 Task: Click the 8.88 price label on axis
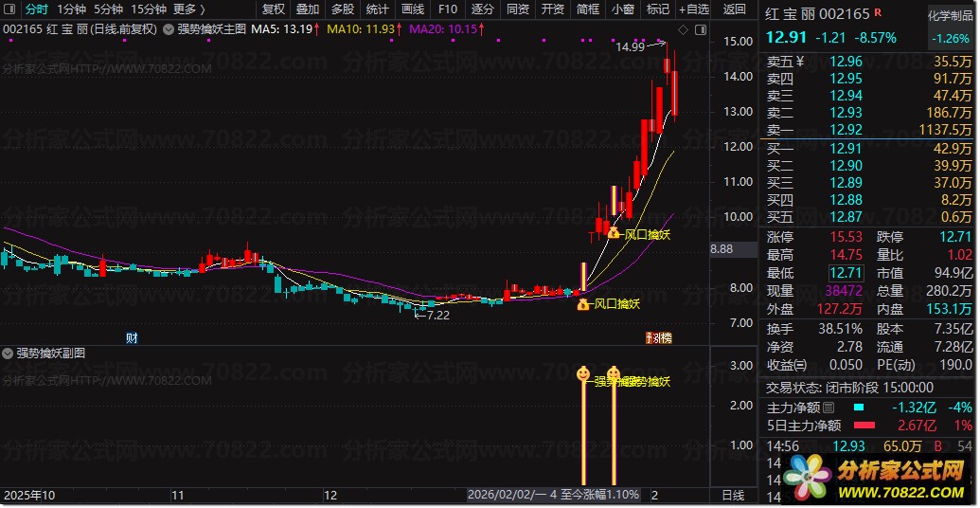click(722, 249)
